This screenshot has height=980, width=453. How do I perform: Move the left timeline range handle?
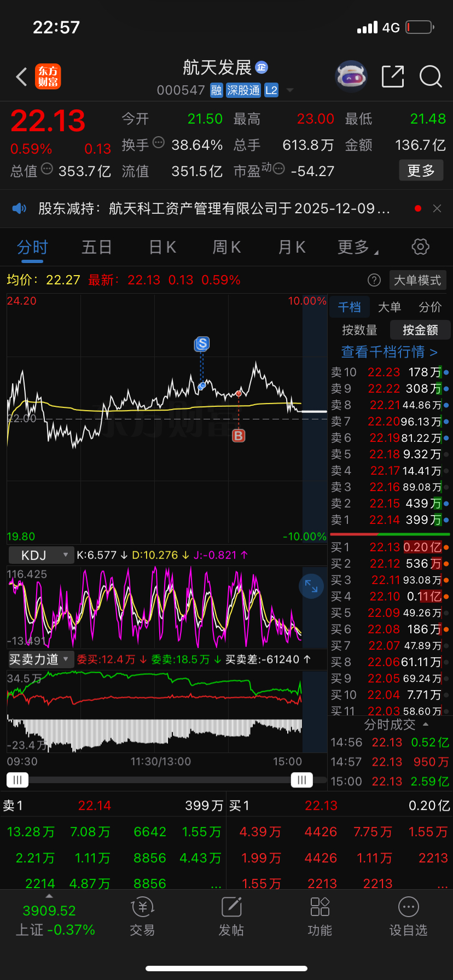click(17, 780)
